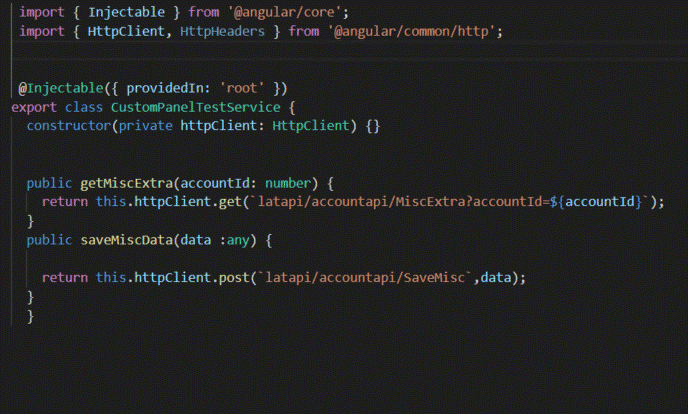The image size is (688, 414).
Task: Click the export keyword
Action: tap(34, 106)
